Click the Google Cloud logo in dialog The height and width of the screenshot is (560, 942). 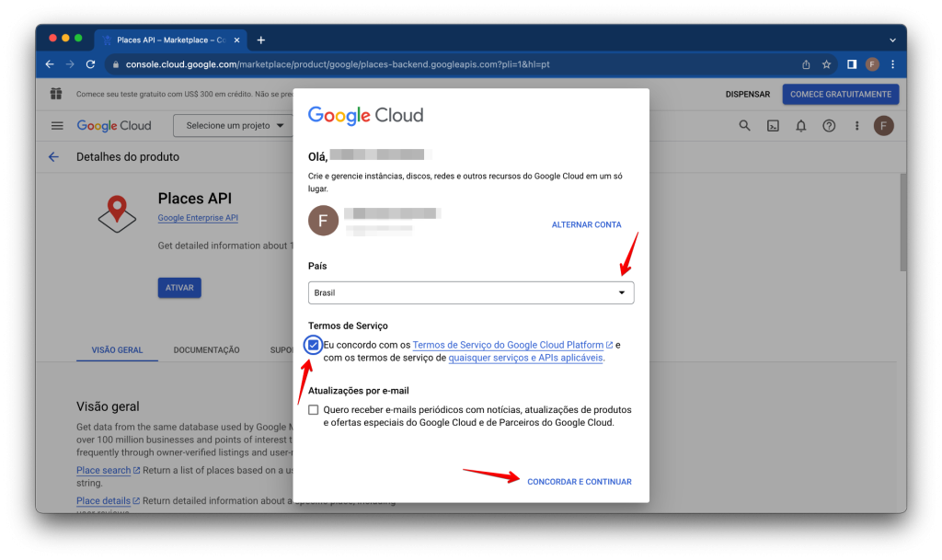click(x=366, y=115)
